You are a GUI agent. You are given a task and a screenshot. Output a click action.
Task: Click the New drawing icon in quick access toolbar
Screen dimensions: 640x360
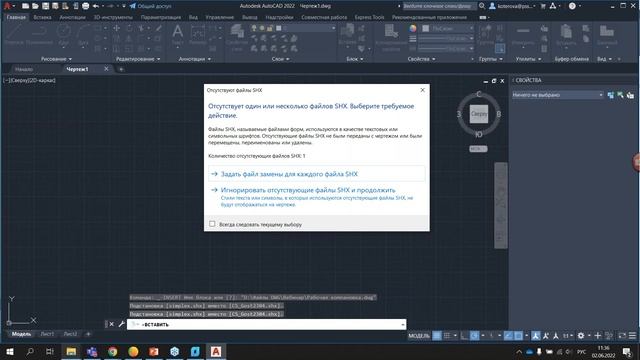coord(25,6)
